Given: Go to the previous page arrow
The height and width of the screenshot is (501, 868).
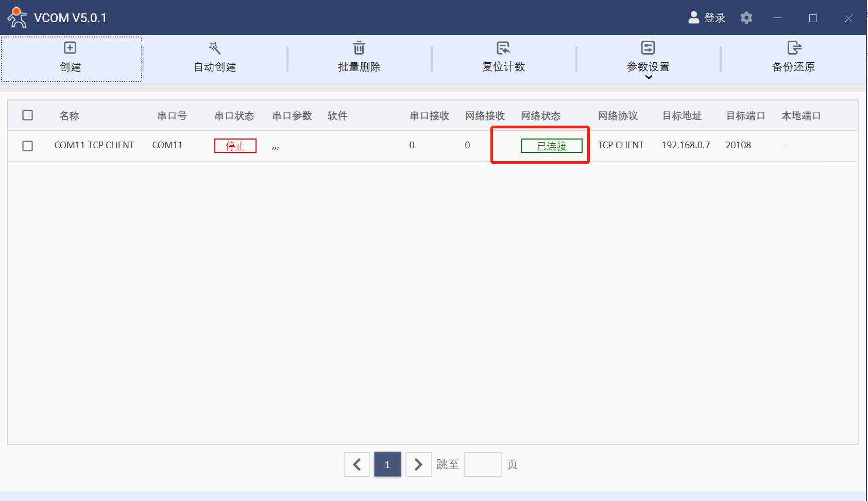Looking at the screenshot, I should 357,464.
